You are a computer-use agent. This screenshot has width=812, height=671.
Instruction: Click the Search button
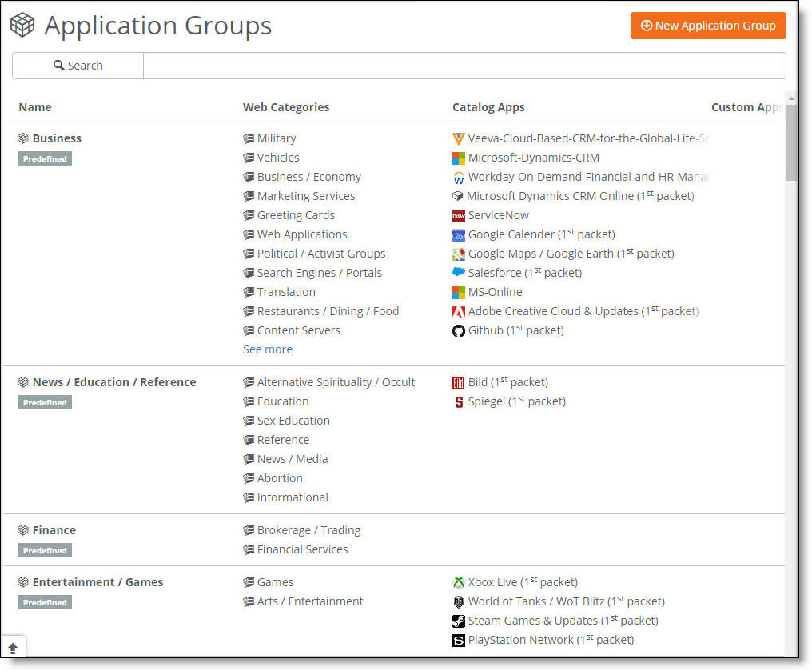pos(78,66)
